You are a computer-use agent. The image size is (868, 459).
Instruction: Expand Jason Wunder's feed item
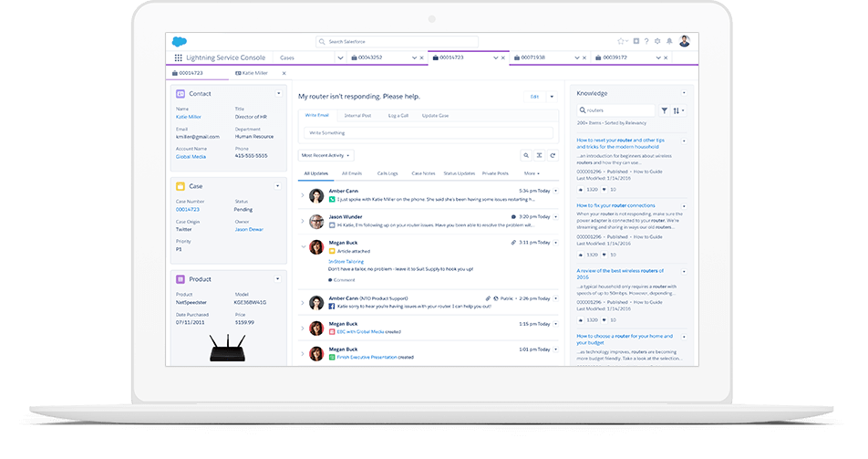pos(303,221)
